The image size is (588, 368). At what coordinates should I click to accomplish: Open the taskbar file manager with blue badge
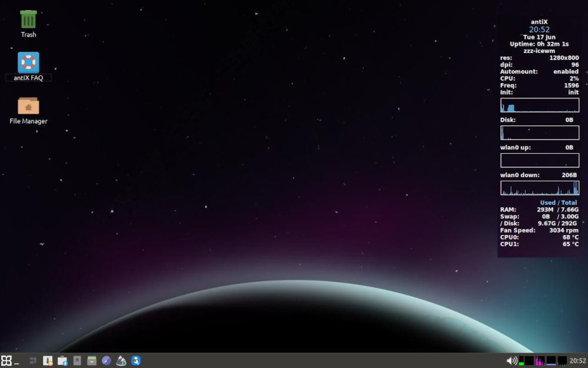62,360
